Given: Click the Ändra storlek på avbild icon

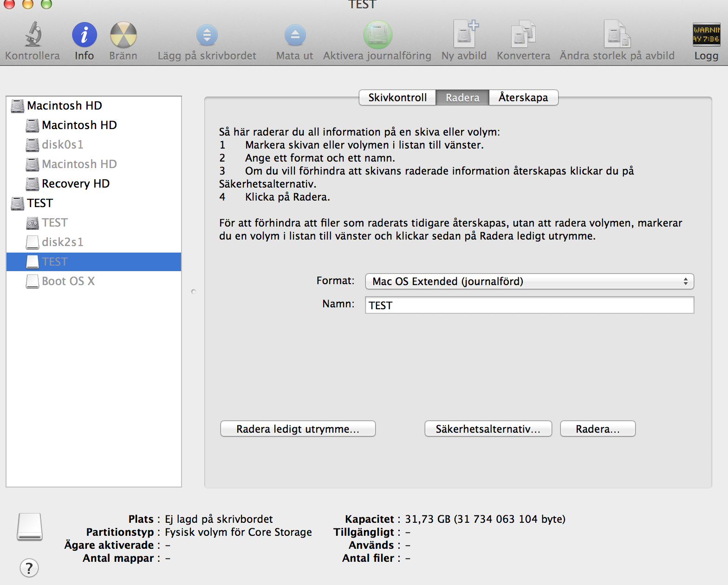Looking at the screenshot, I should 617,34.
